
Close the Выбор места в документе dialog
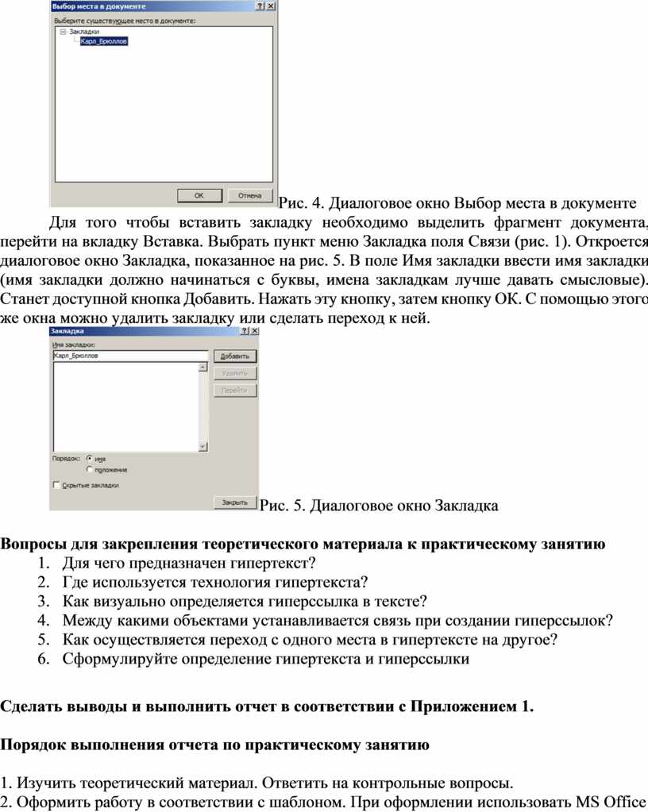coord(270,6)
